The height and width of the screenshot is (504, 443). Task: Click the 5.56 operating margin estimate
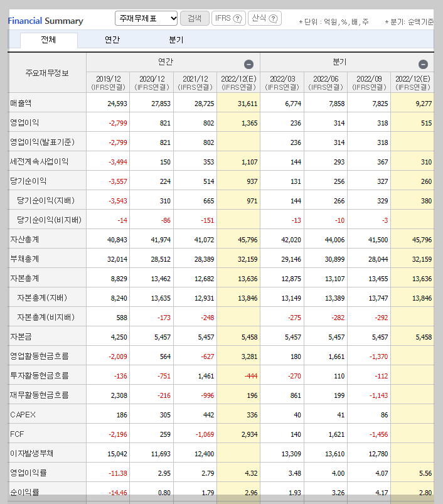(425, 473)
